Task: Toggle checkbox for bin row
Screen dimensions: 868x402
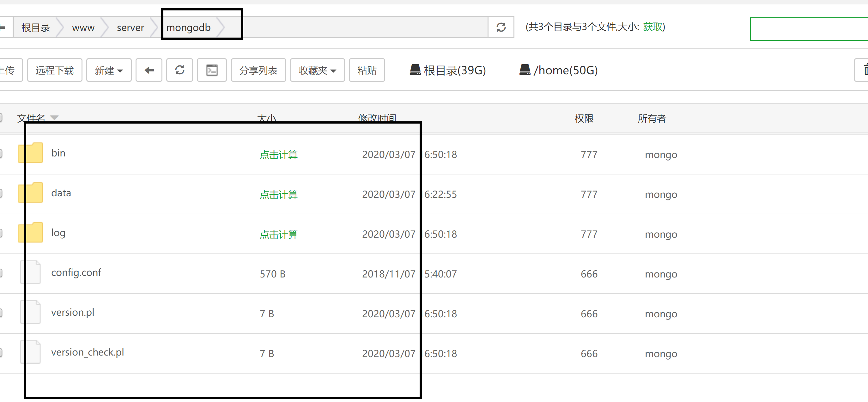Action: [1, 154]
